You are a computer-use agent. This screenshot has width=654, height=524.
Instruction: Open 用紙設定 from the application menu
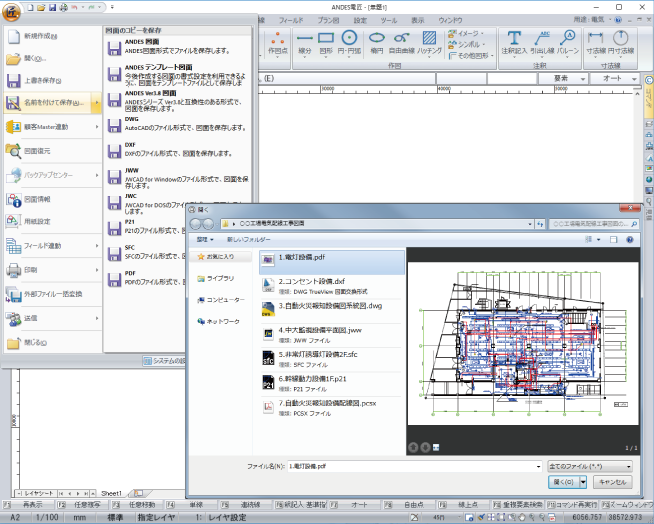(53, 221)
